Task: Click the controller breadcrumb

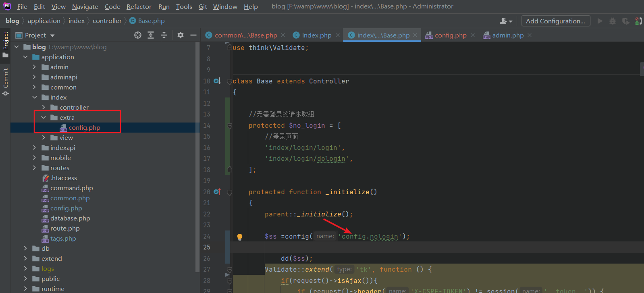Action: [107, 21]
